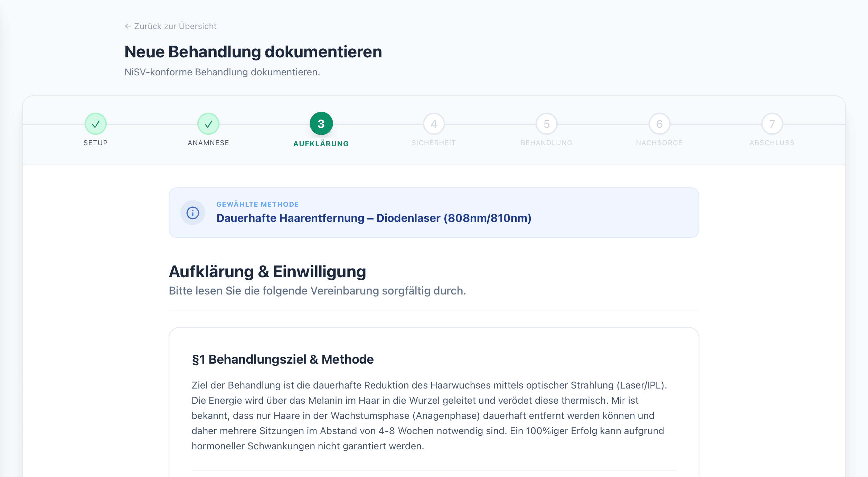Click the numbered circle for Sicherheit
This screenshot has width=868, height=477.
click(x=434, y=124)
